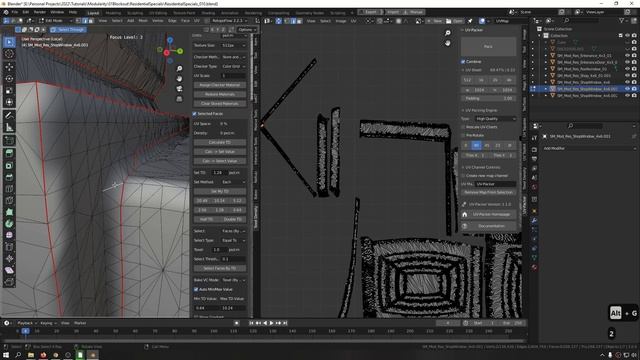Open the Options dropdown in viewport header

point(247,30)
